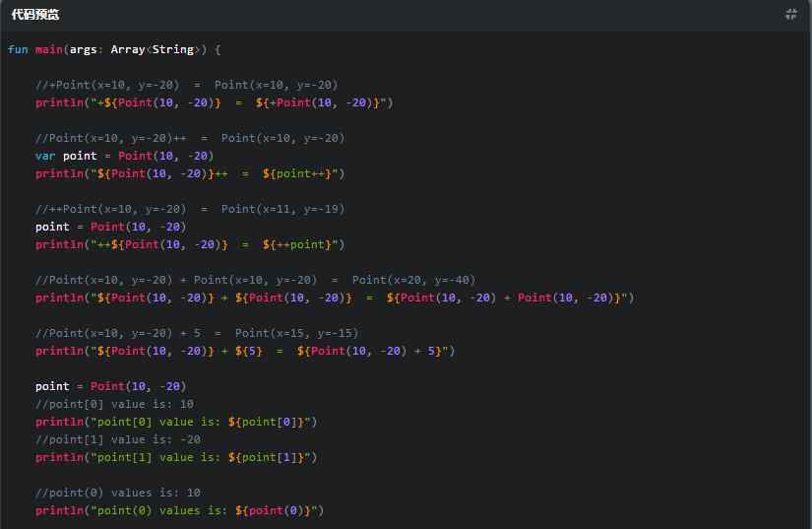Click the println line containing '${point++}'
Screen dimensions: 812x529
point(190,173)
